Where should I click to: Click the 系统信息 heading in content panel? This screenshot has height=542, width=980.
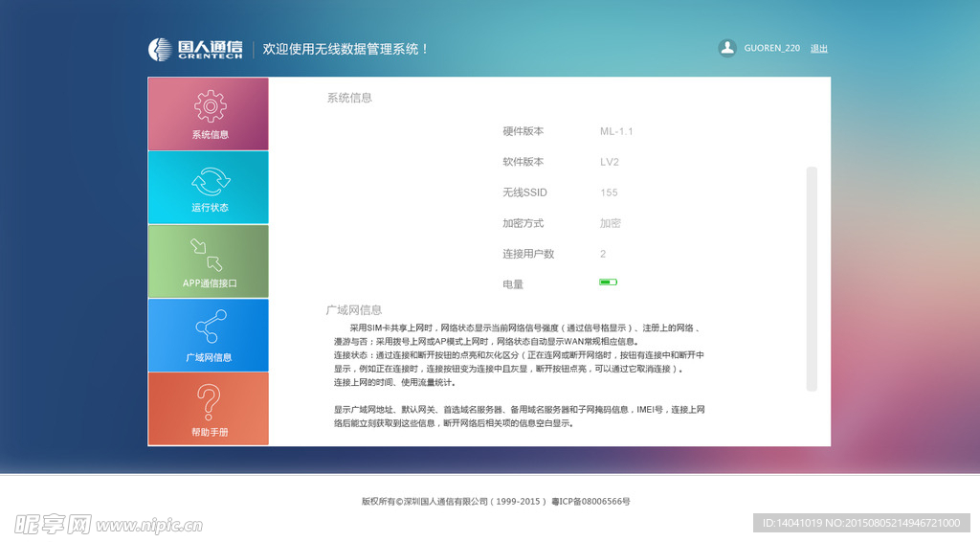pyautogui.click(x=349, y=98)
